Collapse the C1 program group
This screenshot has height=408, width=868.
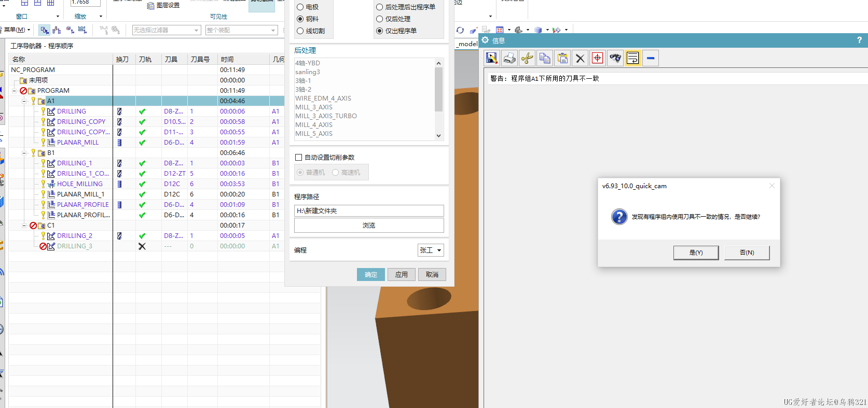(24, 226)
